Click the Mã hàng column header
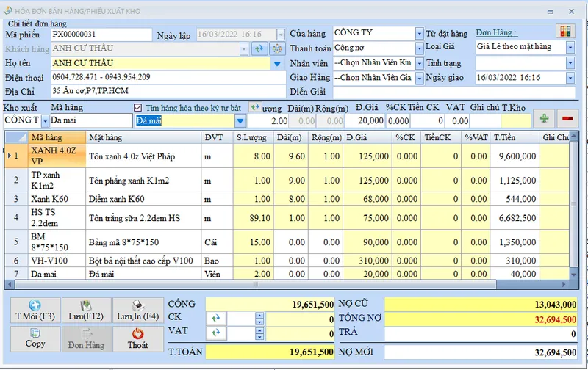This screenshot has height=370, width=588. point(57,137)
